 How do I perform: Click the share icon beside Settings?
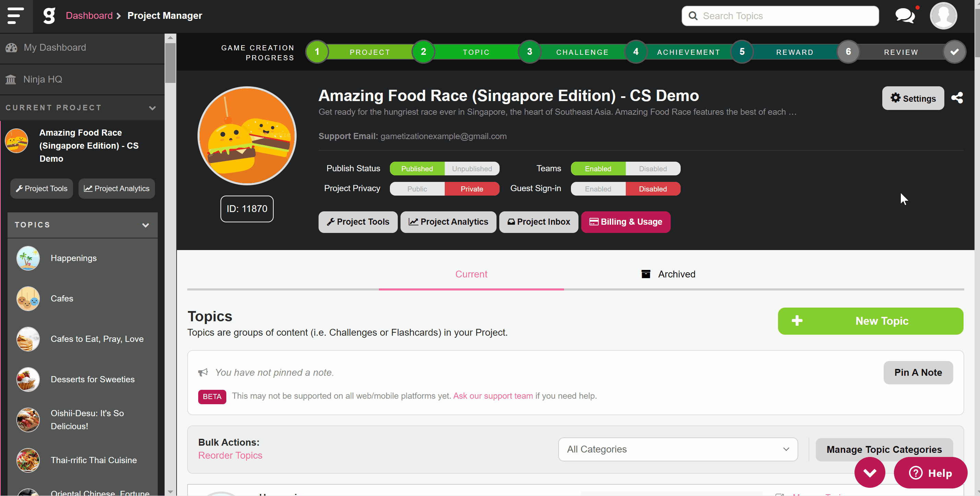click(957, 98)
